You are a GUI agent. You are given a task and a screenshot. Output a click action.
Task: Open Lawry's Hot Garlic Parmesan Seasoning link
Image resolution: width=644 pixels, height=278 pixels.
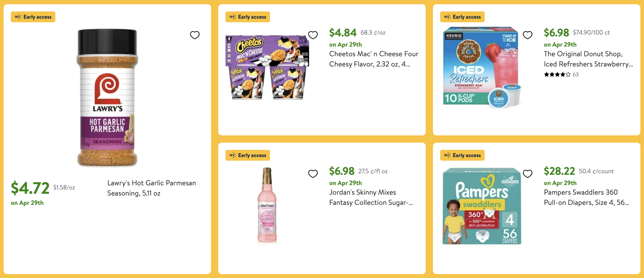[152, 188]
